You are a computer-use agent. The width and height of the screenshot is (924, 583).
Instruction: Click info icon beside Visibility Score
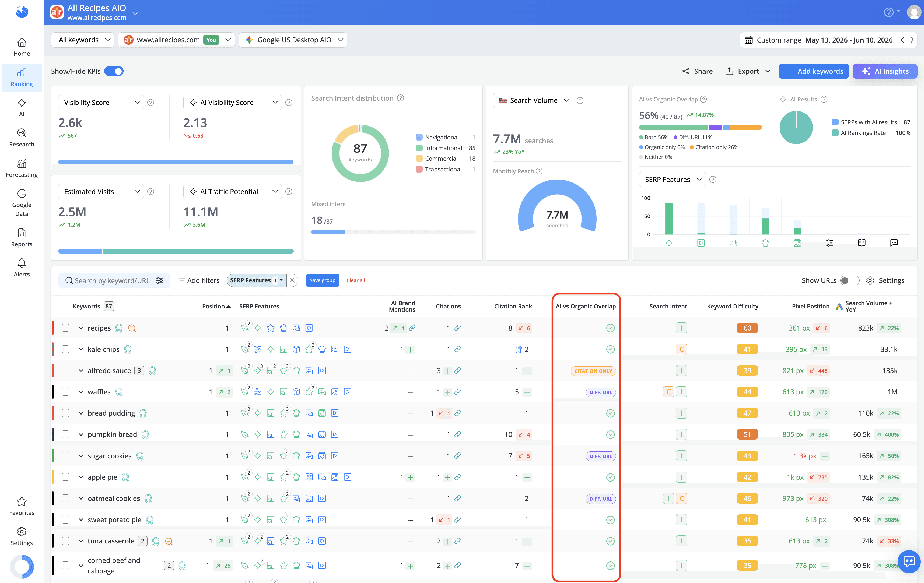click(151, 102)
